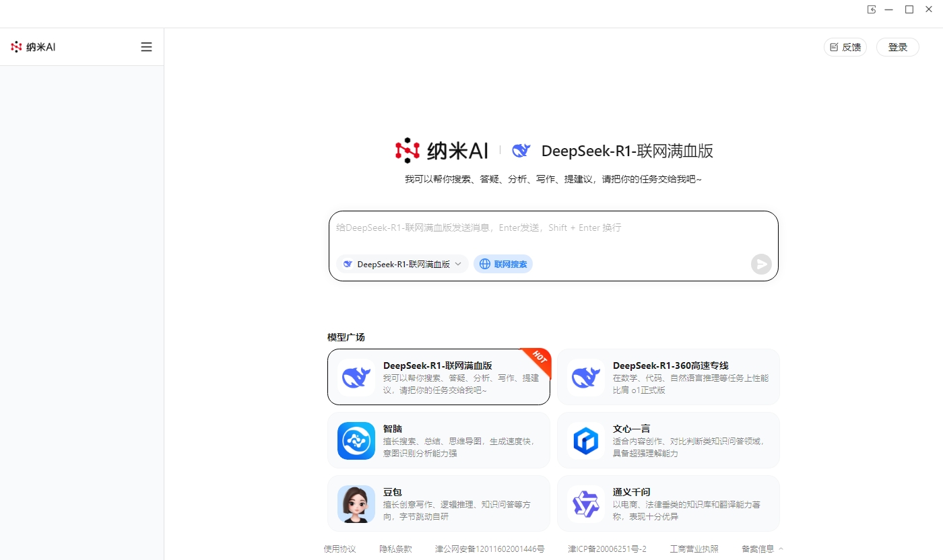
Task: Click the send message arrow button
Action: point(761,264)
